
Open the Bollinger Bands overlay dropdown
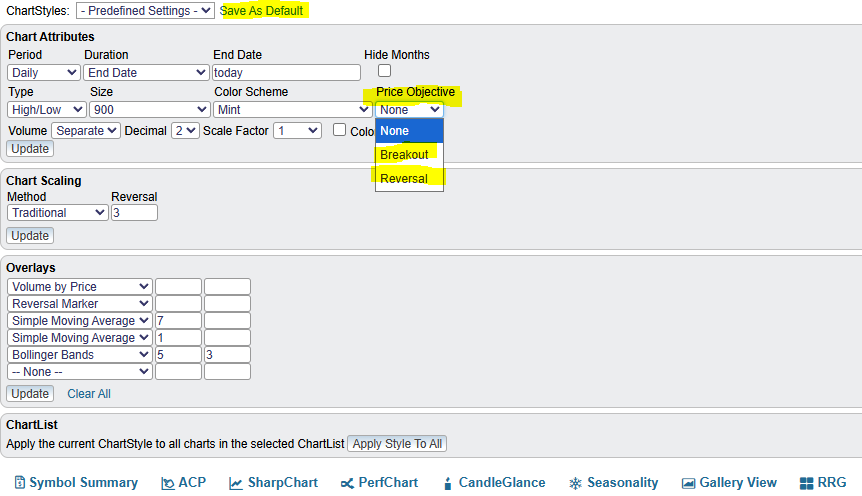coord(80,355)
